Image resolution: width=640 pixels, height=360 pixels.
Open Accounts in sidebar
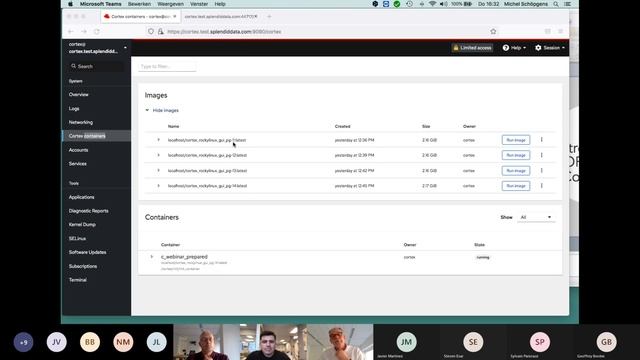coord(78,150)
